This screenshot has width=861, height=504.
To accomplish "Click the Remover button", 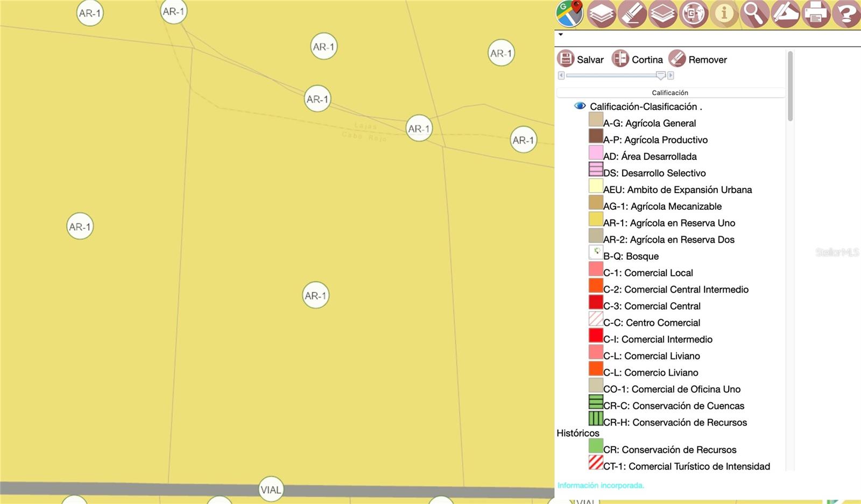I will (x=698, y=59).
